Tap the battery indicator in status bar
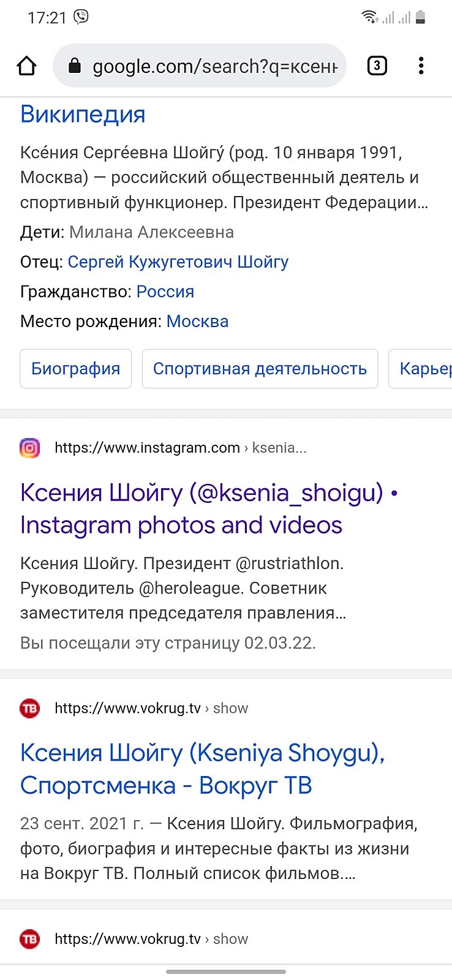The image size is (452, 980). (x=420, y=17)
